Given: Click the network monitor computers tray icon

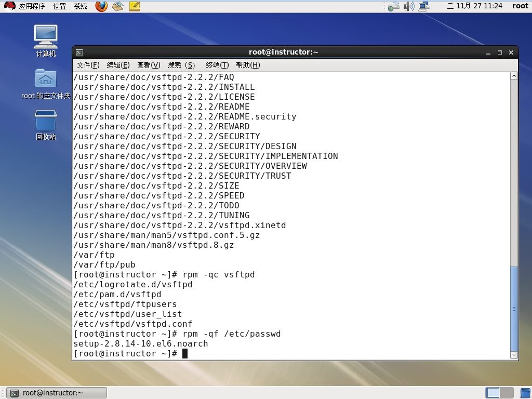Looking at the screenshot, I should coord(424,6).
